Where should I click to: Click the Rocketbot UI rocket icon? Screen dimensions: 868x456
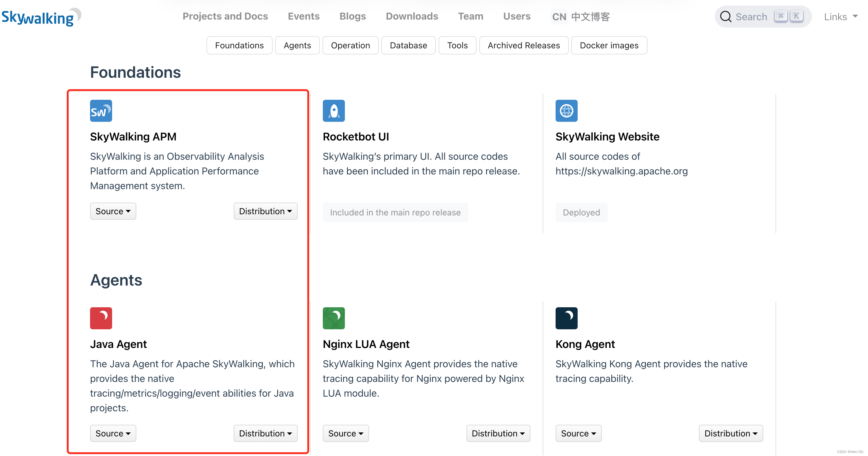[334, 111]
